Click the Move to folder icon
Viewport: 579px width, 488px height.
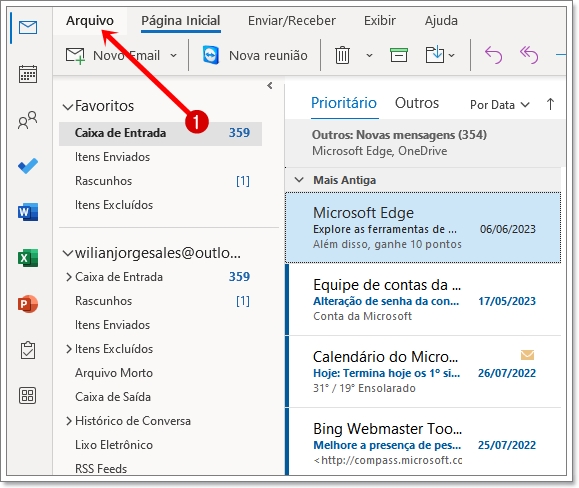click(x=435, y=55)
